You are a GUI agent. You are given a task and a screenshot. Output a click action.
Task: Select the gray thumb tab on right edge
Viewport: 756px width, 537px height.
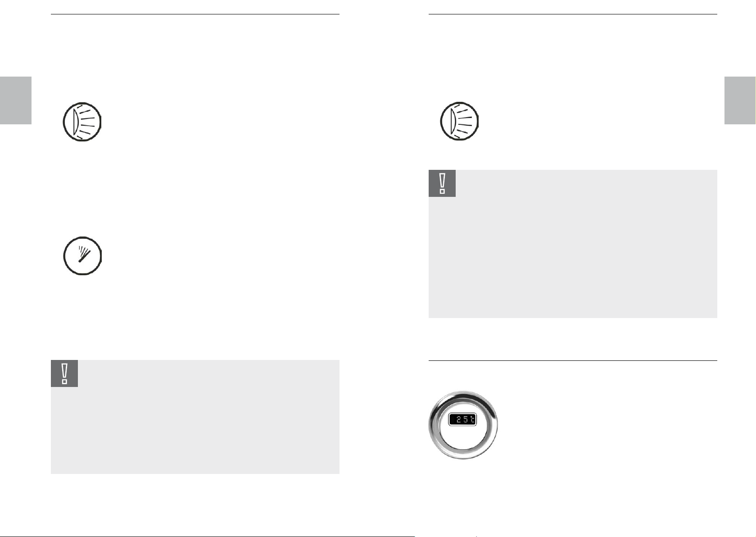pyautogui.click(x=740, y=100)
